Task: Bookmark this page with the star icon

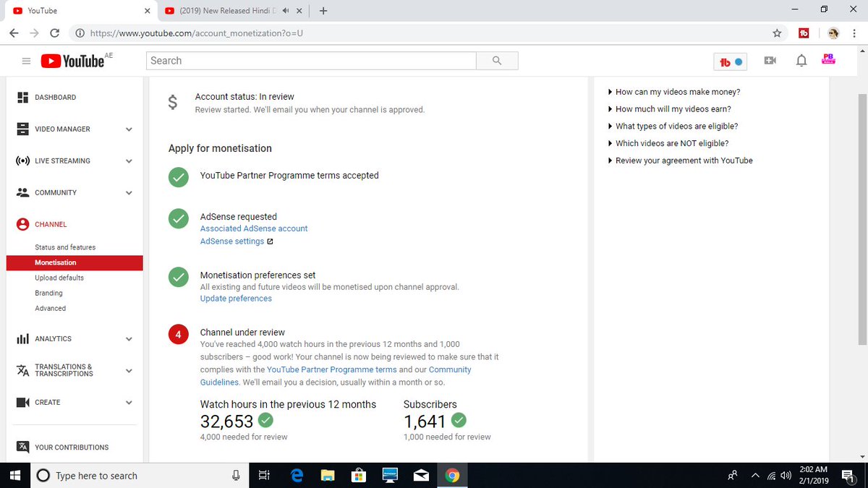Action: coord(777,33)
